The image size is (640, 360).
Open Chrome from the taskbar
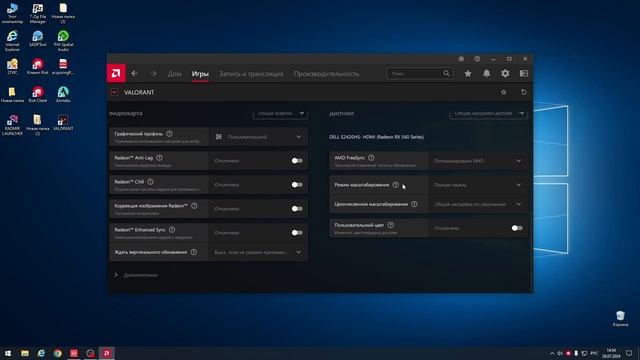click(58, 353)
